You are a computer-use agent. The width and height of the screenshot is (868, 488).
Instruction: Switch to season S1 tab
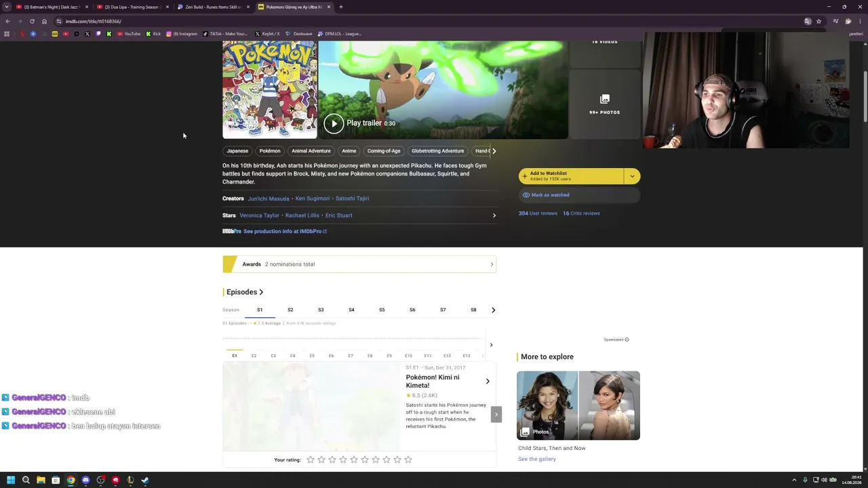pos(260,310)
